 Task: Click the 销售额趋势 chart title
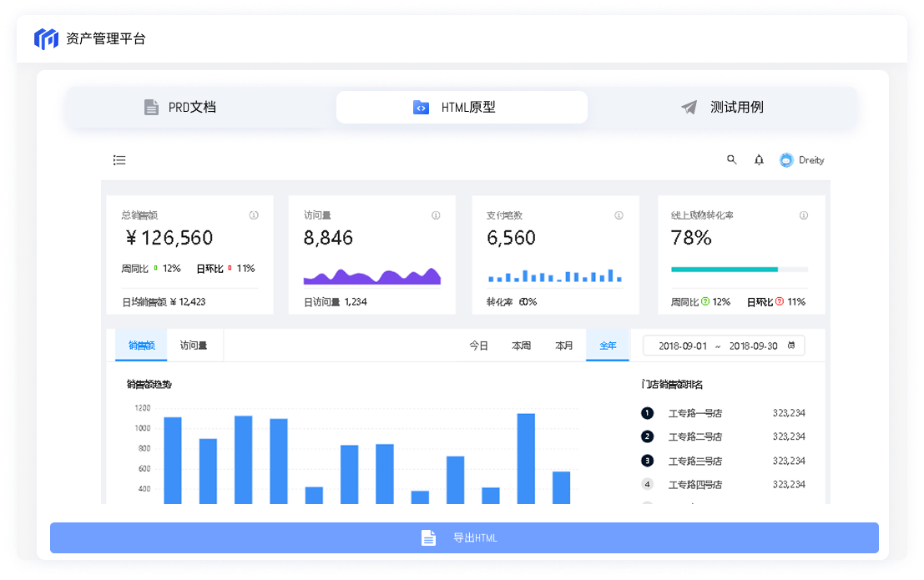149,385
